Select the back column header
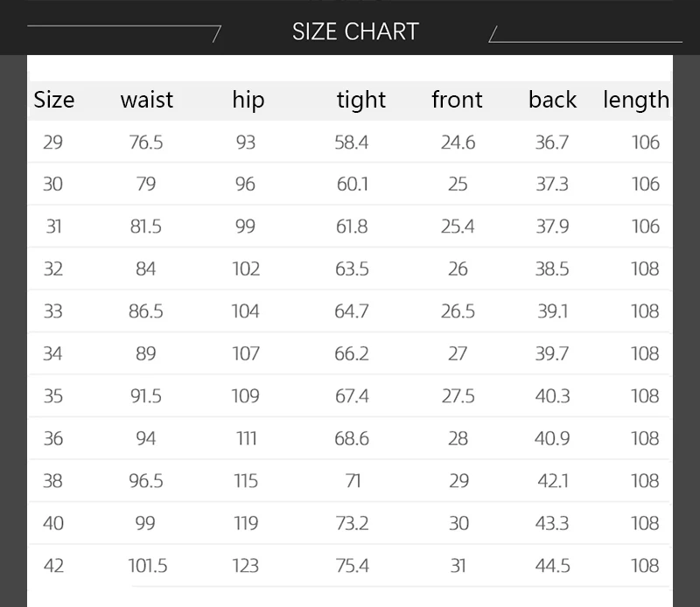Viewport: 700px width, 607px height. 553,100
